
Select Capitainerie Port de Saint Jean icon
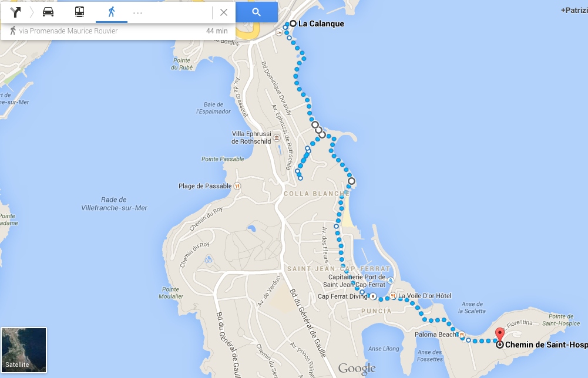pyautogui.click(x=391, y=281)
